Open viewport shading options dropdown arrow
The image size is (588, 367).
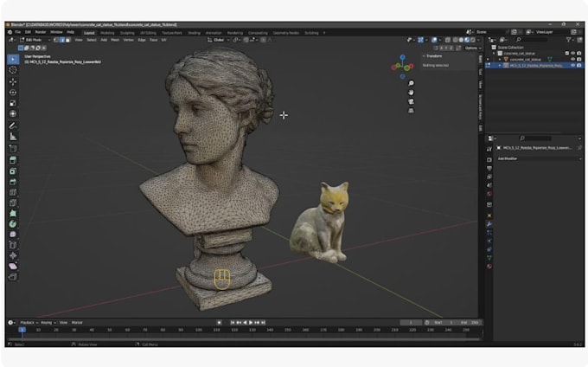pos(478,40)
